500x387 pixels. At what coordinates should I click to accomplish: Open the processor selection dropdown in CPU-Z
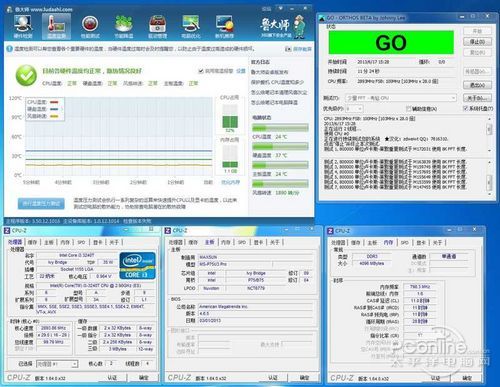[x=57, y=364]
